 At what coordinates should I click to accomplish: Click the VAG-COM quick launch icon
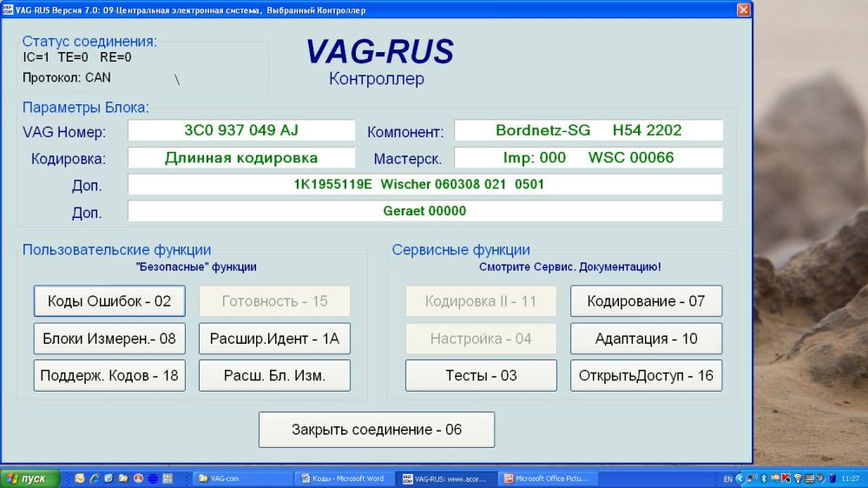point(167,478)
